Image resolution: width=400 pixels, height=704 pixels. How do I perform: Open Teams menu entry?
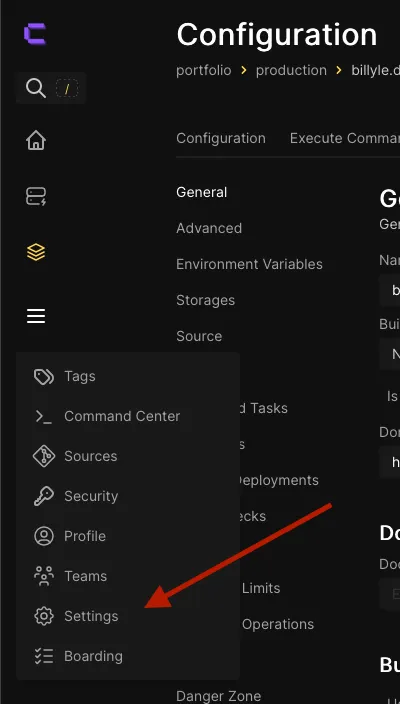pos(86,576)
